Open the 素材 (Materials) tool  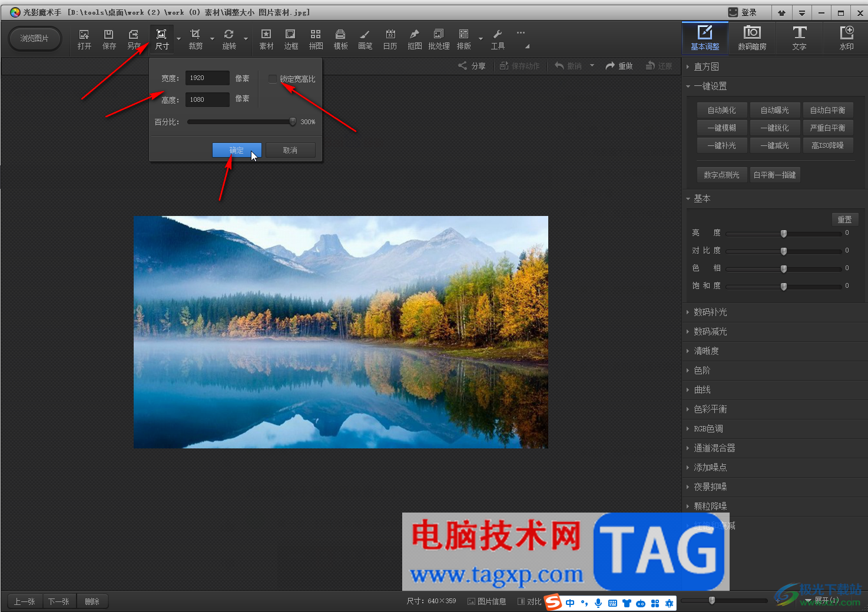click(266, 39)
